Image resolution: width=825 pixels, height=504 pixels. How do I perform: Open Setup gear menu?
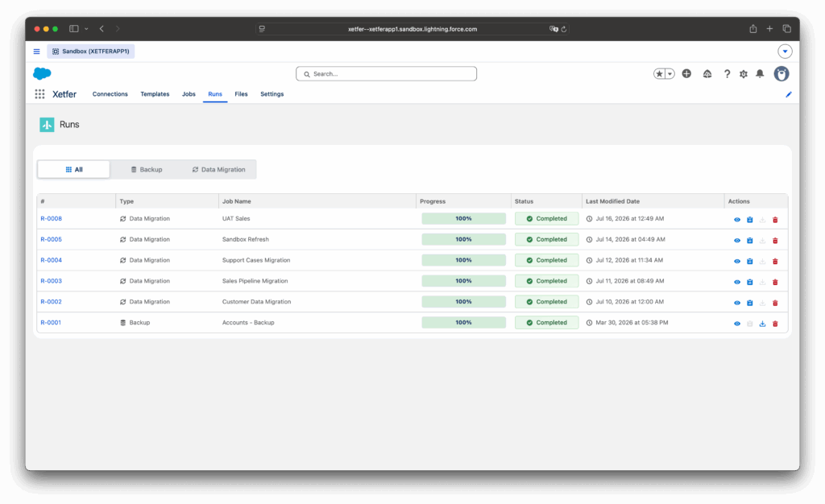[x=744, y=74]
